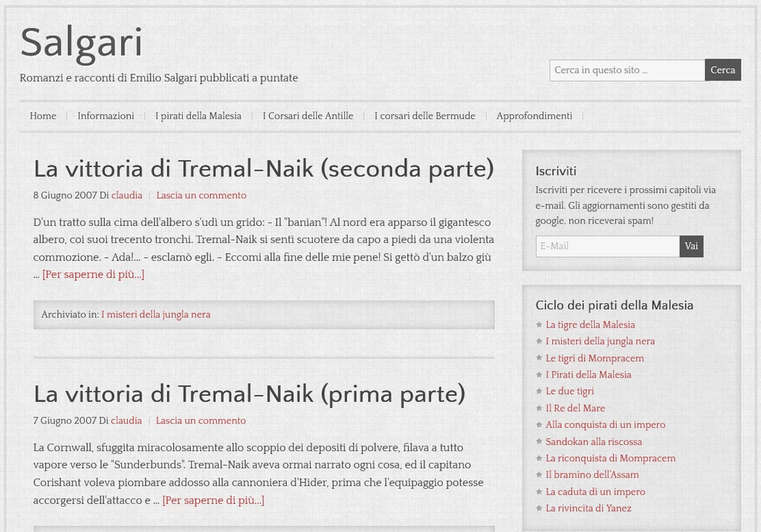This screenshot has width=761, height=532.
Task: Open the Informazioni menu item
Action: 106,116
